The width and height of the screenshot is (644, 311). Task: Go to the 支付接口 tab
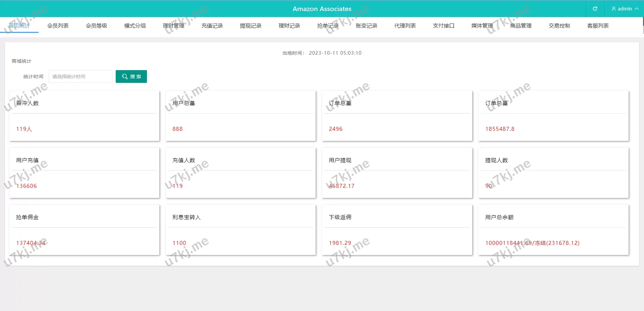(443, 26)
